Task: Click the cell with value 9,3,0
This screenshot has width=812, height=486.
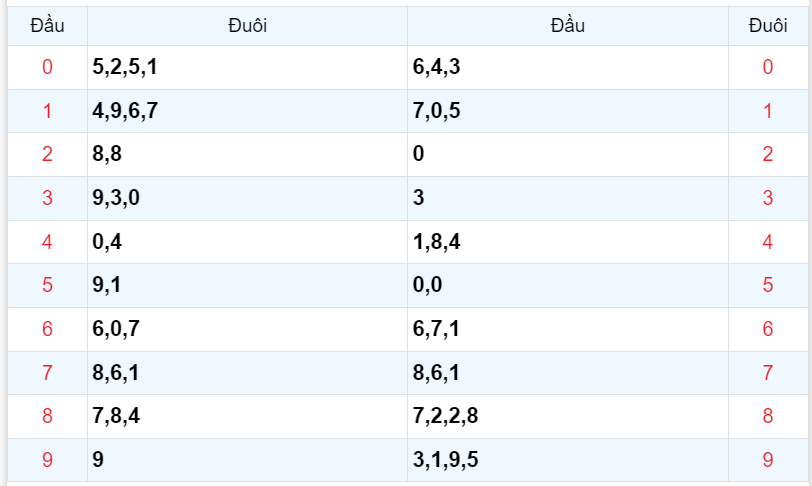Action: pos(116,198)
